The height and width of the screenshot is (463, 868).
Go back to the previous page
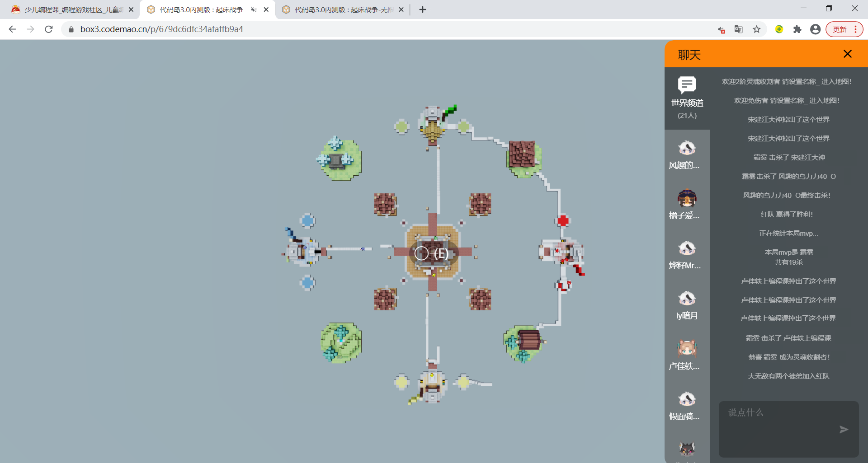click(x=12, y=29)
